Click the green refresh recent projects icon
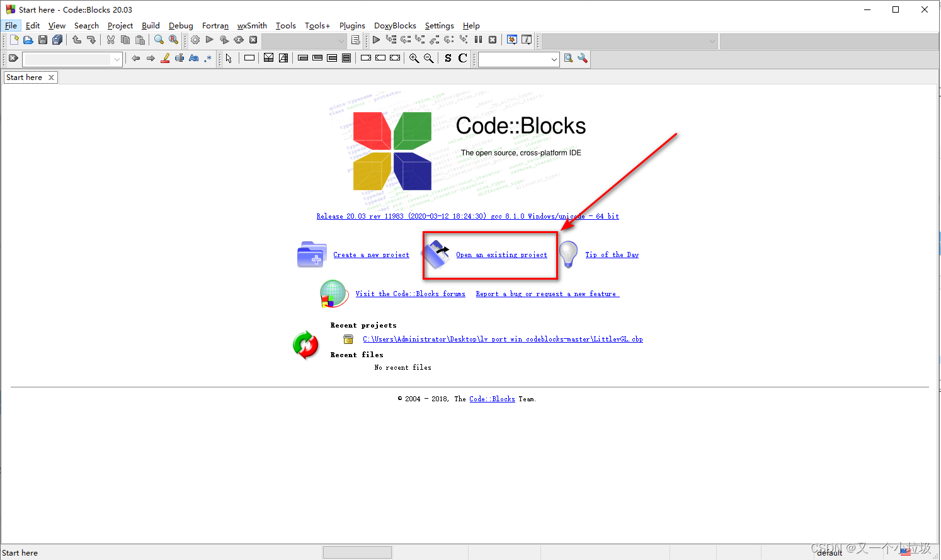Viewport: 941px width, 560px height. (x=306, y=345)
